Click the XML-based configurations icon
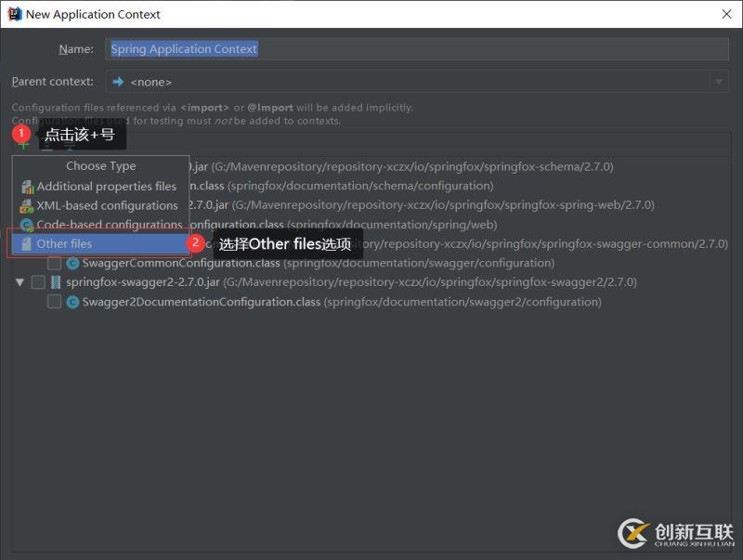Viewport: 743px width, 560px height. pyautogui.click(x=27, y=206)
